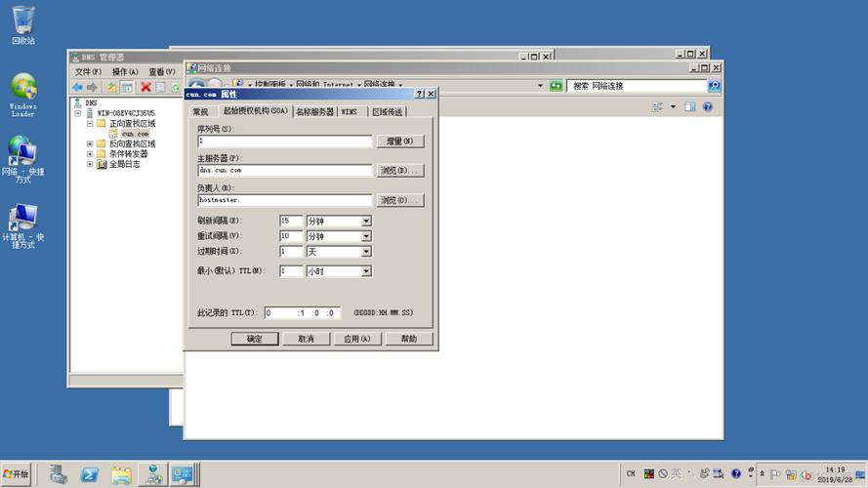The width and height of the screenshot is (868, 488).
Task: Switch to the 名称服务器 (Name Servers) tab
Action: 314,112
